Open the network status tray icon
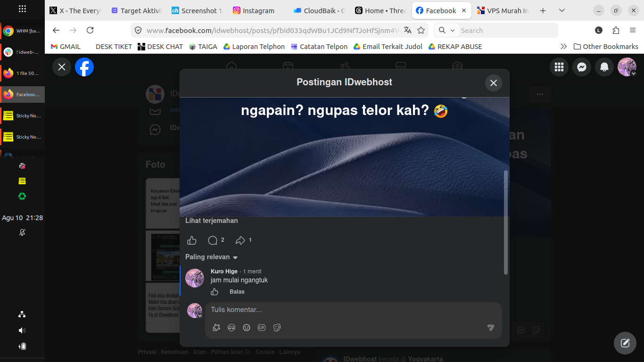This screenshot has height=362, width=644. click(22, 314)
